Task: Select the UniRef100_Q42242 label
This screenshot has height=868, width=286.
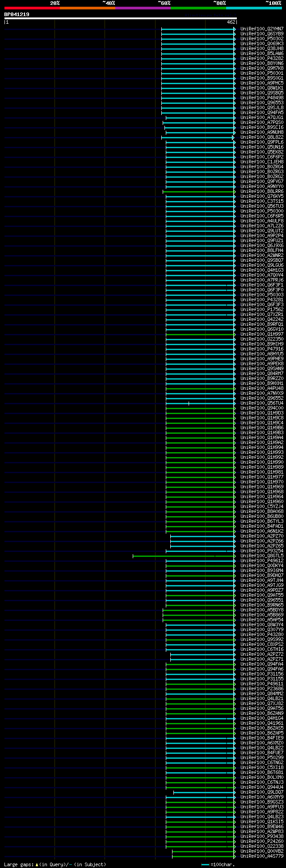Action: 262,319
